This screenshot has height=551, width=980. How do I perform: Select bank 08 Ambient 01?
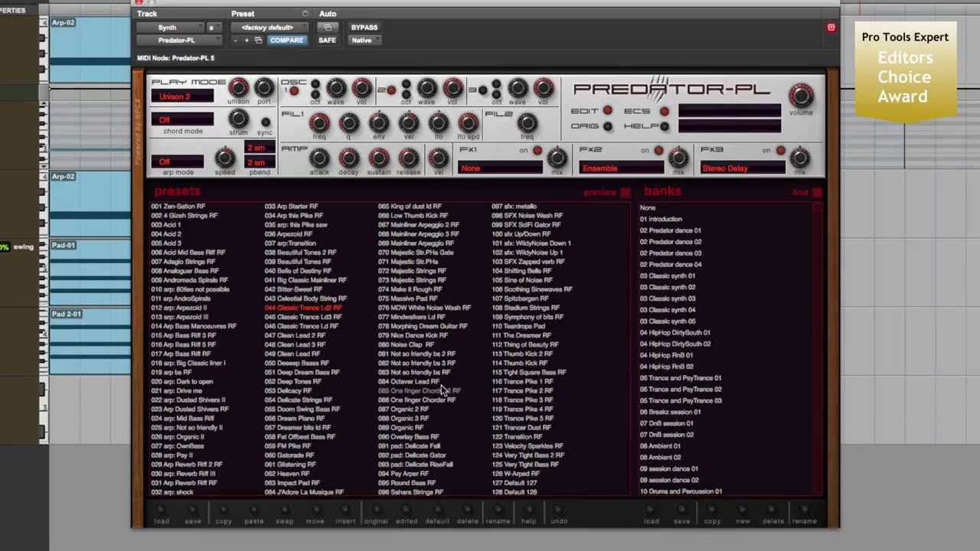660,446
